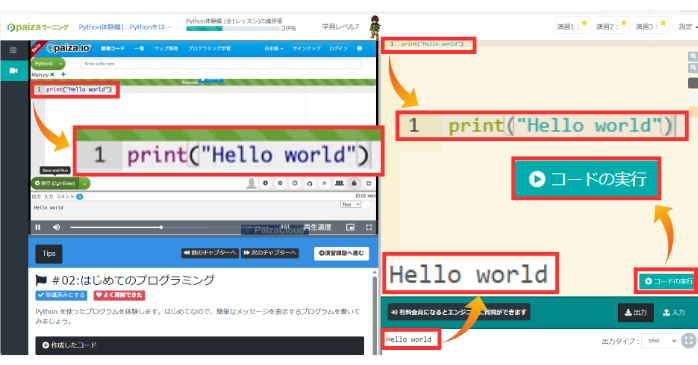Select the video camera sidebar icon
The height and width of the screenshot is (365, 698).
(x=14, y=70)
